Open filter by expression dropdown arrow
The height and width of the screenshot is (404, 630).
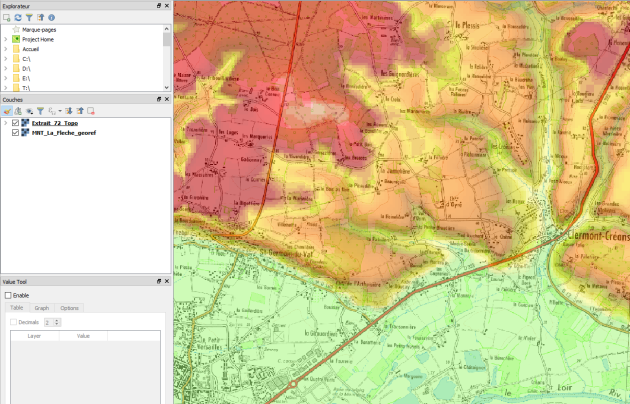(x=60, y=111)
